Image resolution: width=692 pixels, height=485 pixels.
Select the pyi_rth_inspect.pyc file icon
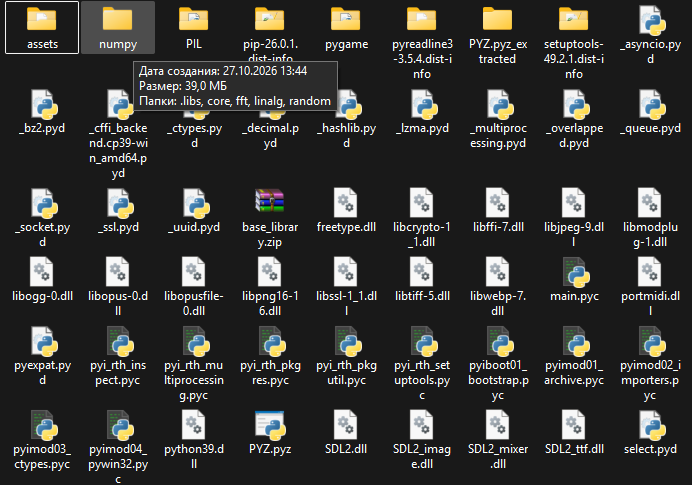click(120, 341)
